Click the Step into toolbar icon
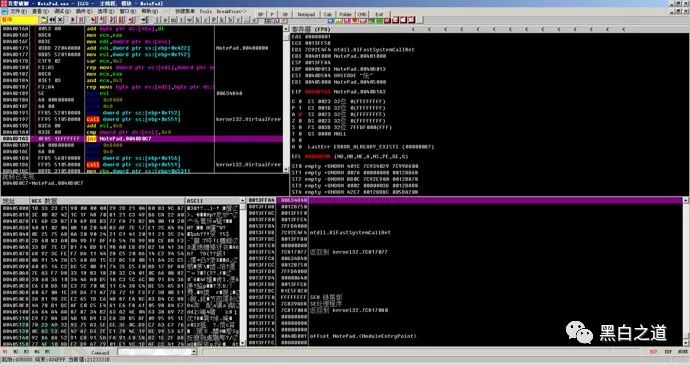The width and height of the screenshot is (690, 365). (94, 20)
